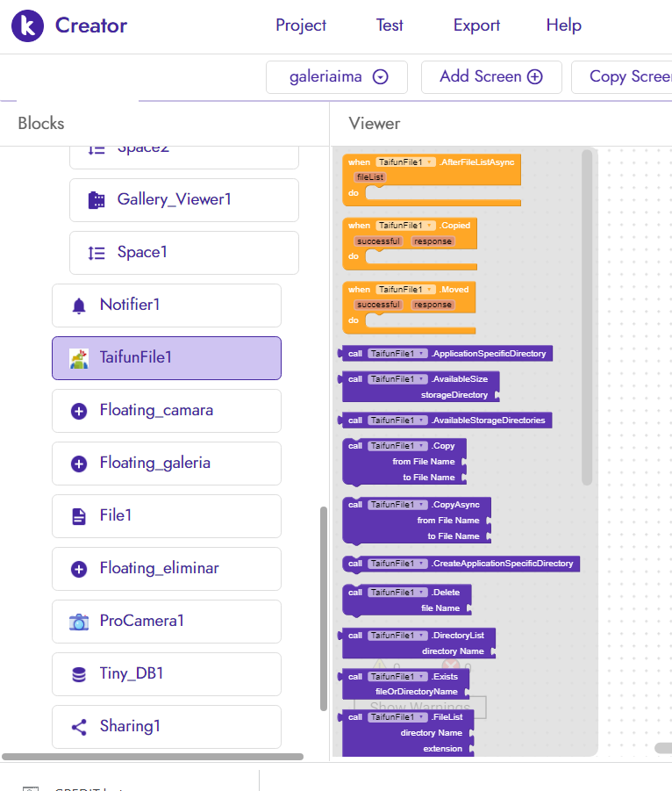The image size is (672, 791).
Task: Open the Export menu
Action: 476,25
